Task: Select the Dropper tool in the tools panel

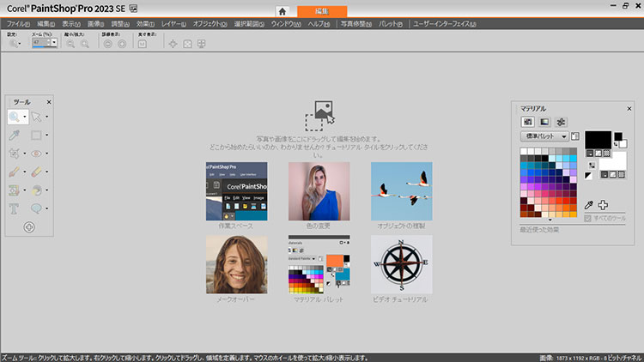Action: (x=15, y=136)
